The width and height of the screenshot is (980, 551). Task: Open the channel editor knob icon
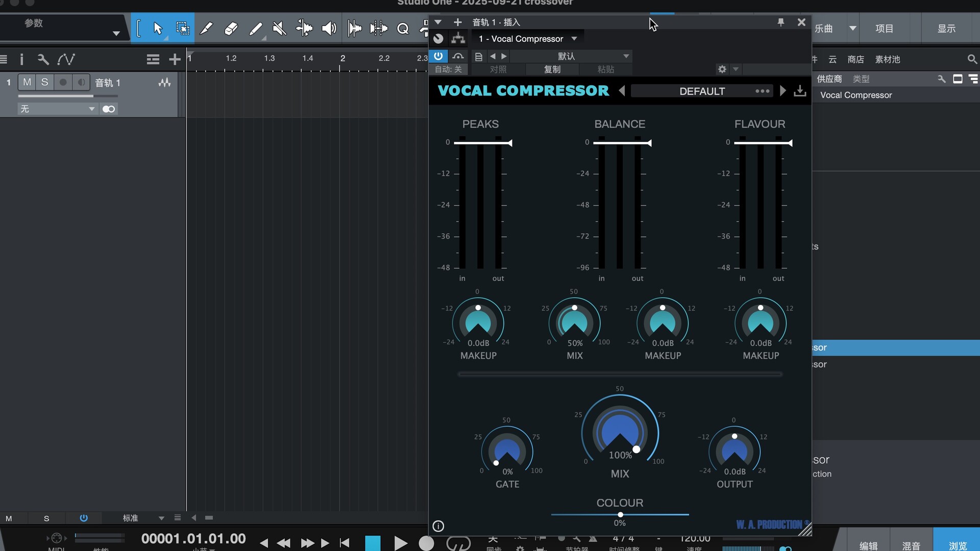(438, 39)
